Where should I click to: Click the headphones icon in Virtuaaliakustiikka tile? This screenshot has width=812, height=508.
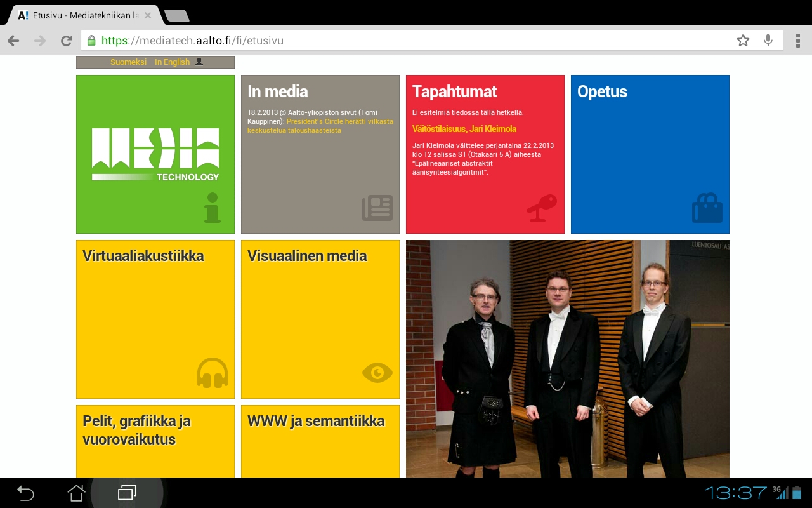pos(213,373)
